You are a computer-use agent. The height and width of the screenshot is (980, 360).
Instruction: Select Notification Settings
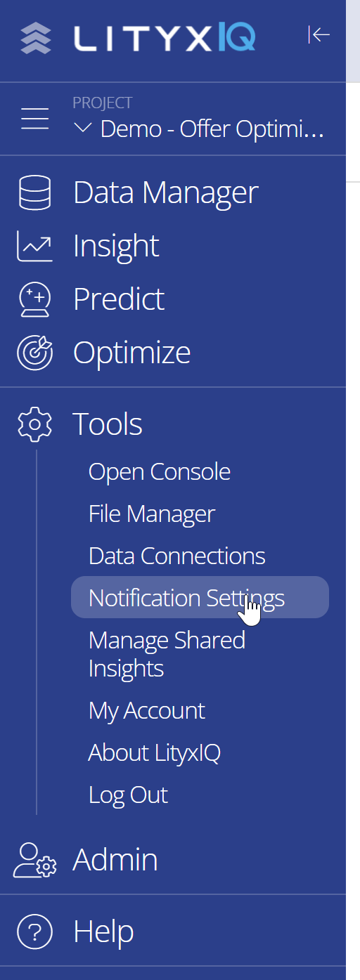(200, 598)
